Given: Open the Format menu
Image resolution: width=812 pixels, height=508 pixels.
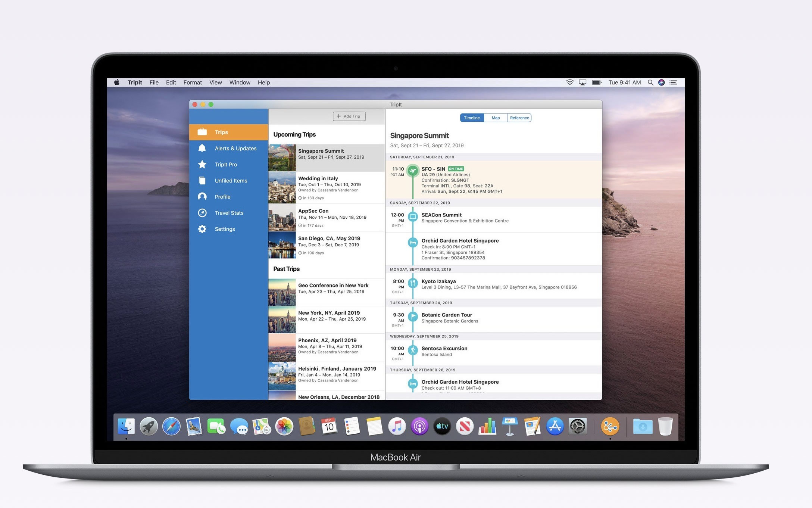Looking at the screenshot, I should tap(193, 82).
